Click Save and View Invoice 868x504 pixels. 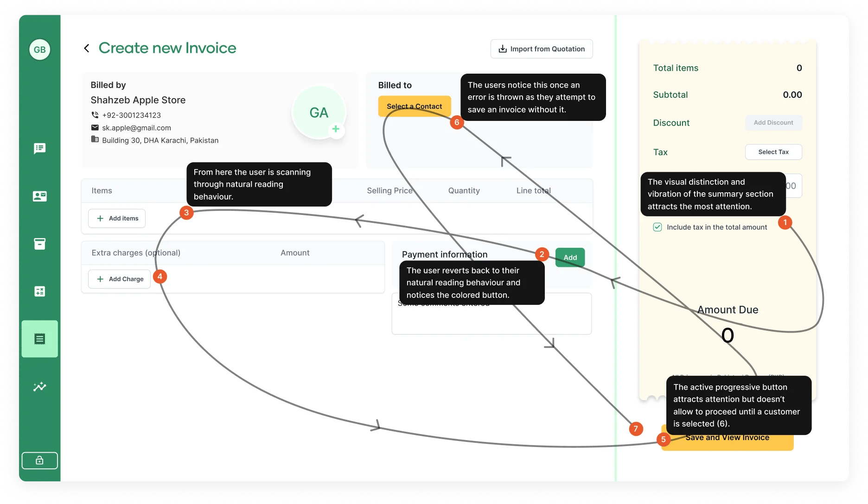point(728,437)
